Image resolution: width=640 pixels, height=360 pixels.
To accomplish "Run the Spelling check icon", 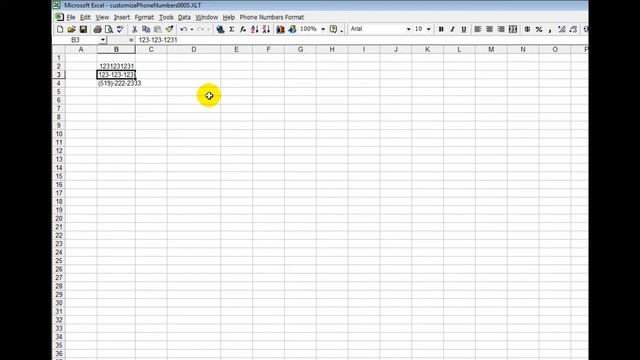I will 120,29.
